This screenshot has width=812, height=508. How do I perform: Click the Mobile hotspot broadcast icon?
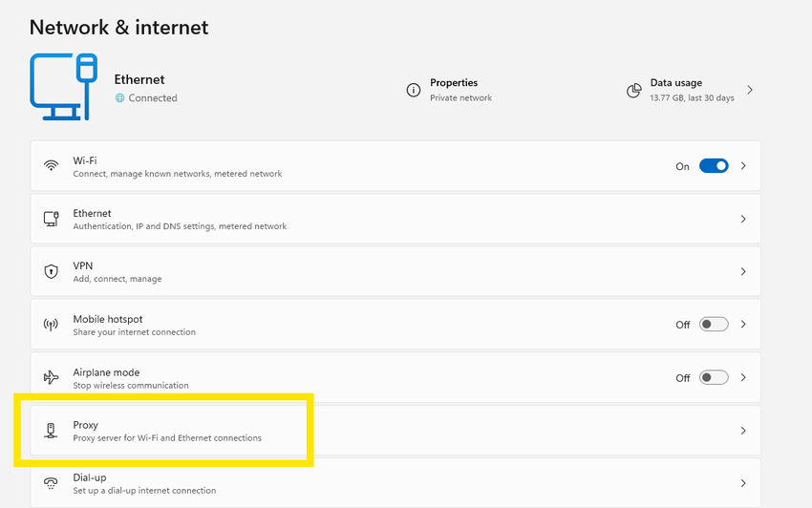[51, 325]
